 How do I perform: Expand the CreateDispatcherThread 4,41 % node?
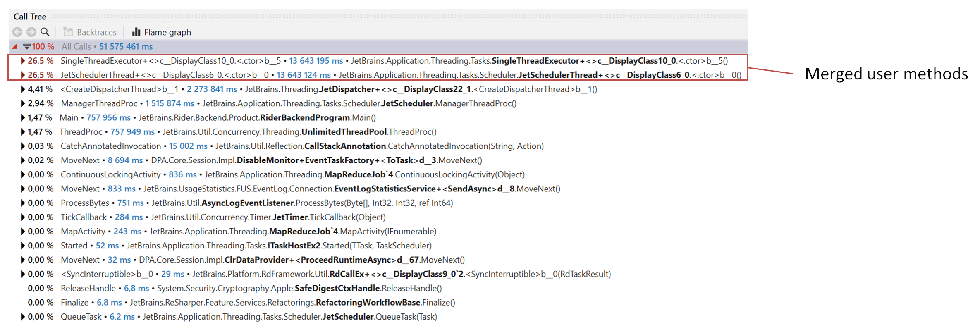click(x=23, y=89)
